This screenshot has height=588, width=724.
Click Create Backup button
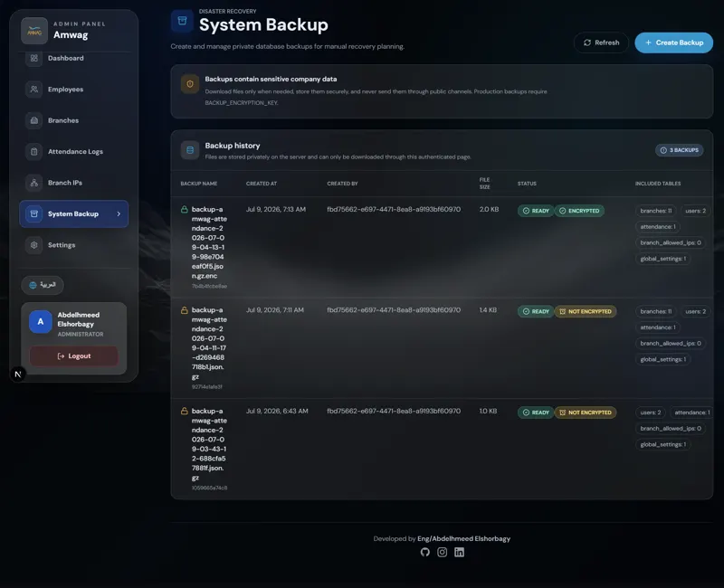(673, 43)
